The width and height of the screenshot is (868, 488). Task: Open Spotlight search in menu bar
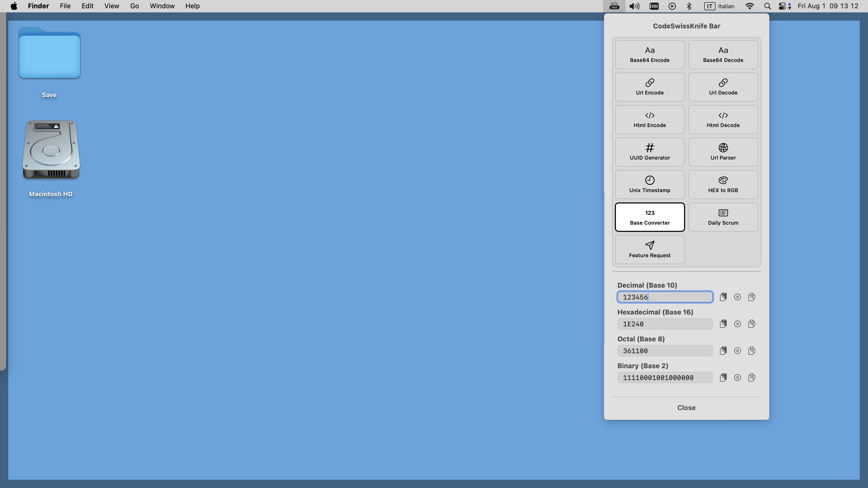point(767,6)
